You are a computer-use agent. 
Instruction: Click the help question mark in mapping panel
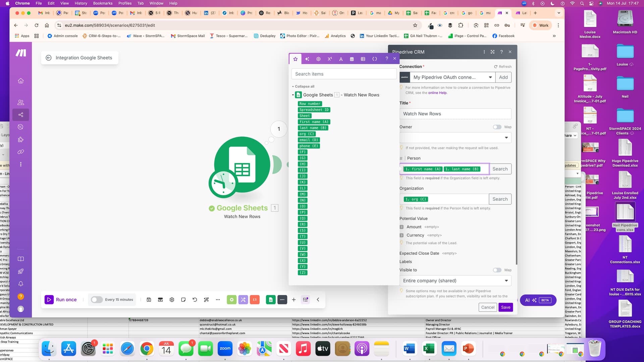point(387,59)
